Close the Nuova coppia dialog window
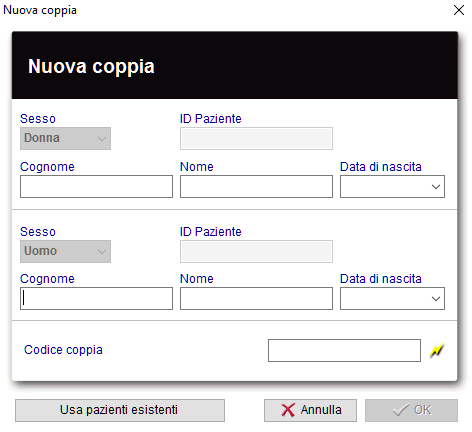Image resolution: width=472 pixels, height=432 pixels. (x=459, y=10)
